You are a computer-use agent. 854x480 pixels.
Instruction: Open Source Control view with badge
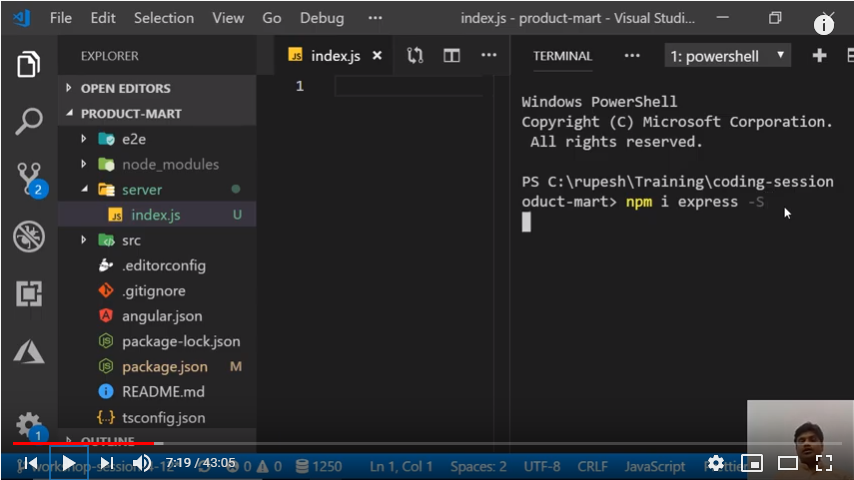(x=29, y=179)
